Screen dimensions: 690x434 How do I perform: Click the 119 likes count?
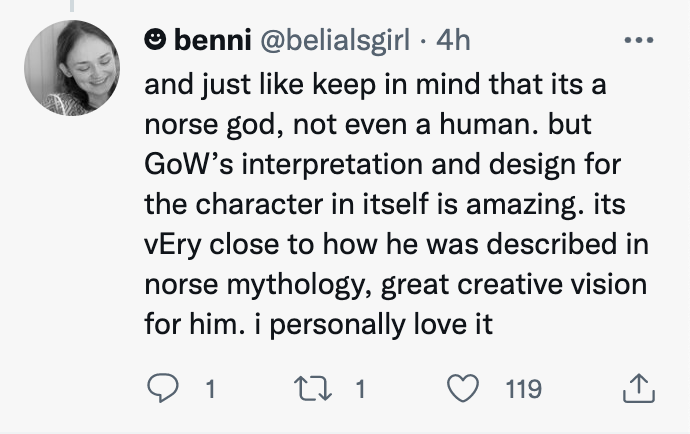[518, 388]
